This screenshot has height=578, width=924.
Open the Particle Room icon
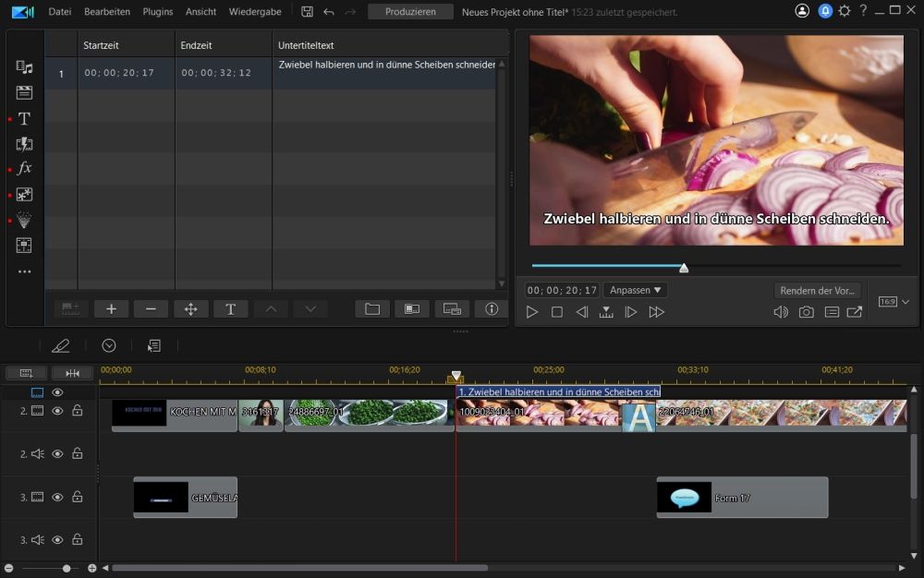point(24,220)
